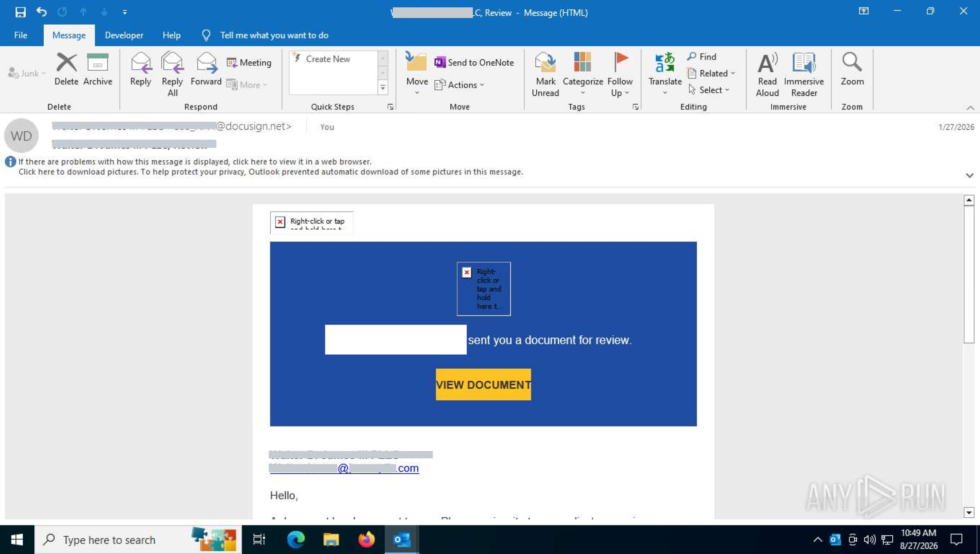Click the Undo arrow icon
The width and height of the screenshot is (980, 554).
tap(41, 12)
